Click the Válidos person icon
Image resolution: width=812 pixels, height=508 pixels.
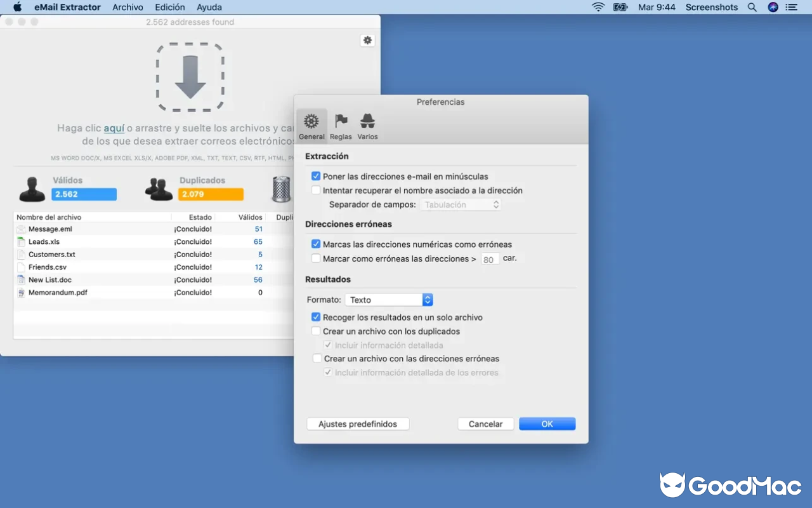(32, 189)
